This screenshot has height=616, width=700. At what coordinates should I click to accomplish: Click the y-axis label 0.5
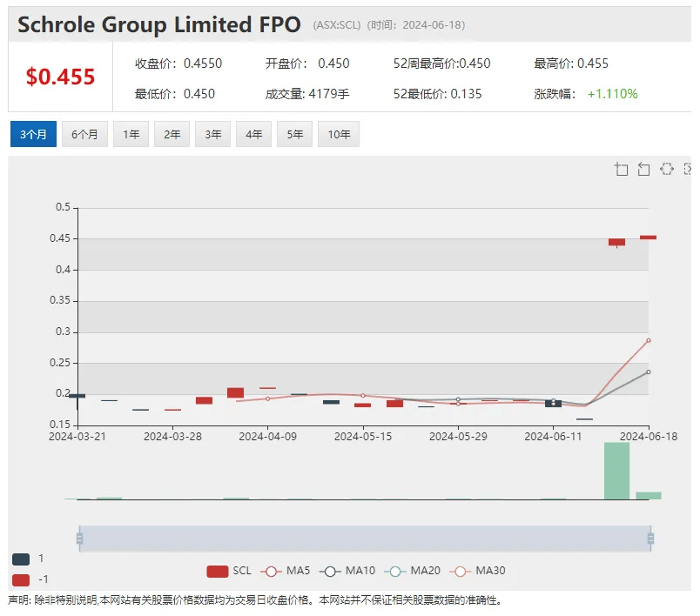pyautogui.click(x=63, y=207)
